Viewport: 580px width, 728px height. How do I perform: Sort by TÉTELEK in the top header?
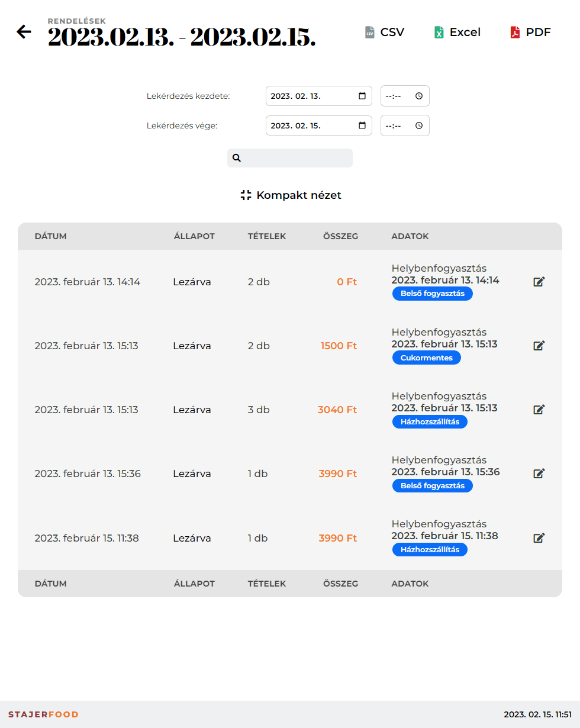[267, 236]
